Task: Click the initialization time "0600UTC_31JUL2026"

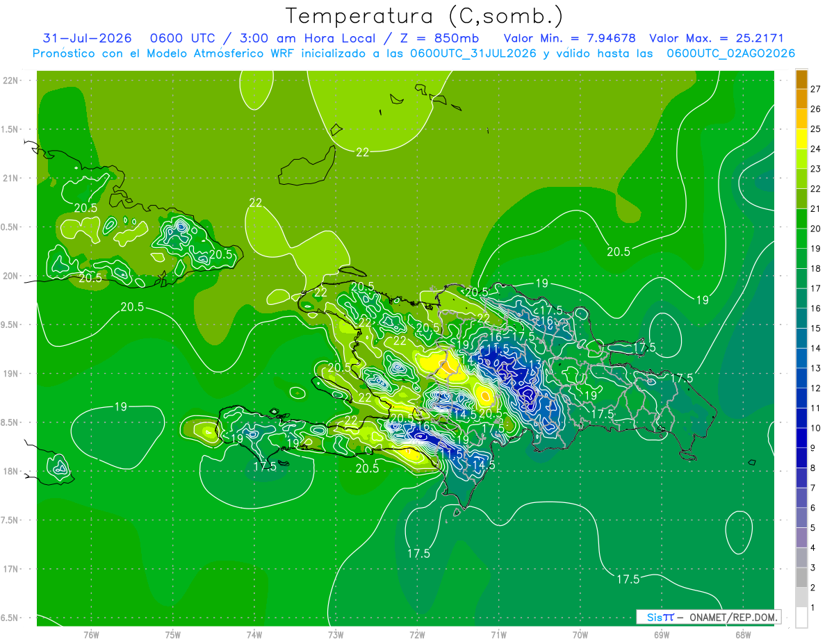Action: point(473,53)
